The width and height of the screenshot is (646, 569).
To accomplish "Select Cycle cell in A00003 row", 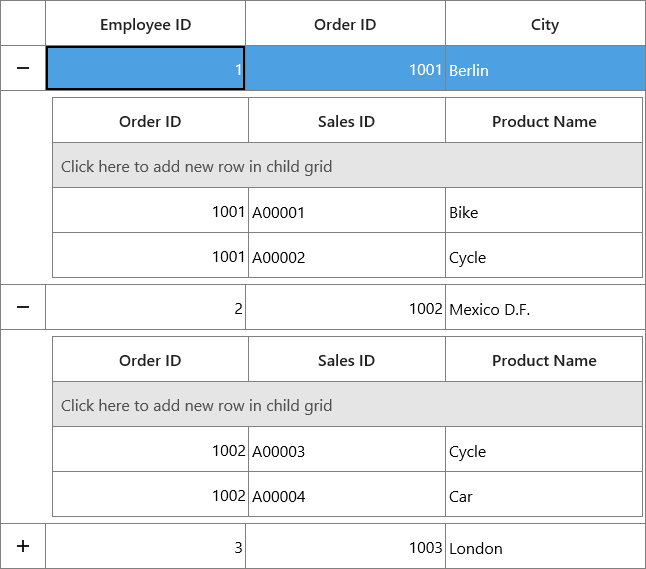I will point(544,449).
